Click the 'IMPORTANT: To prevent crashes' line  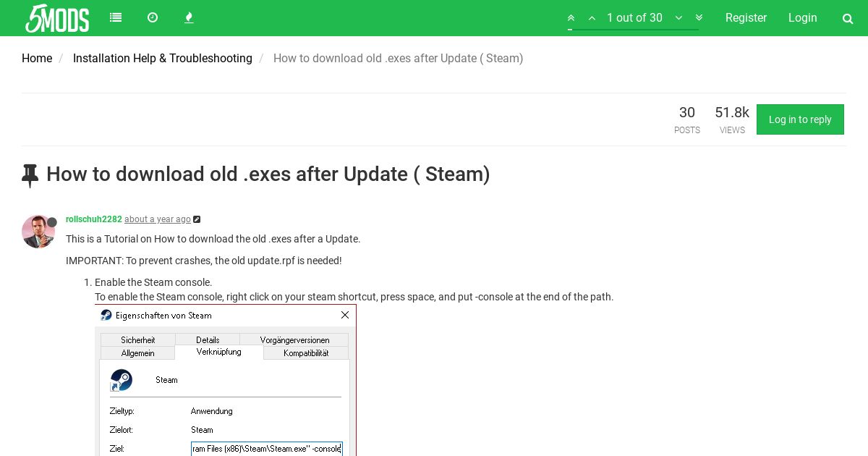[x=204, y=261]
